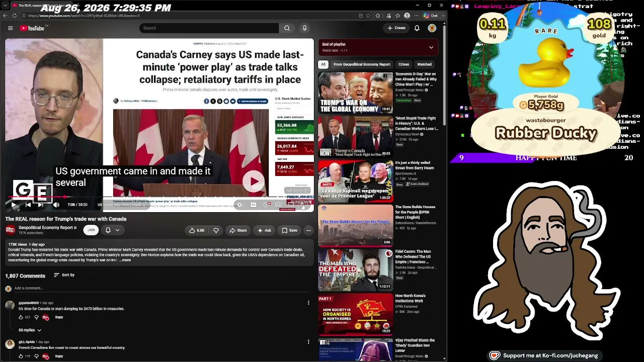Open Geopolitical Economy Report channel avatar

(x=10, y=230)
